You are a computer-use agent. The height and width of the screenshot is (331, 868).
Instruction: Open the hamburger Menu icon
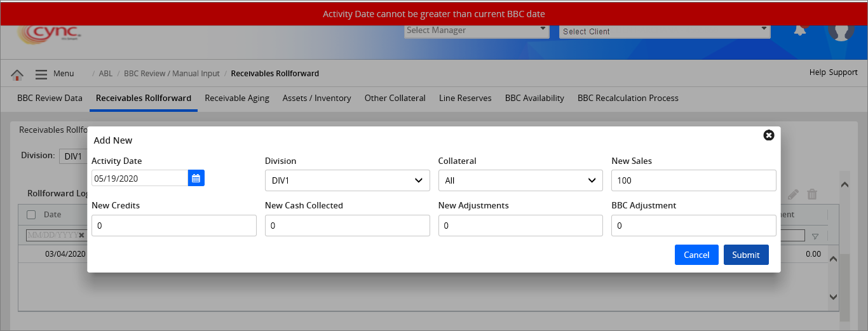pyautogui.click(x=41, y=74)
